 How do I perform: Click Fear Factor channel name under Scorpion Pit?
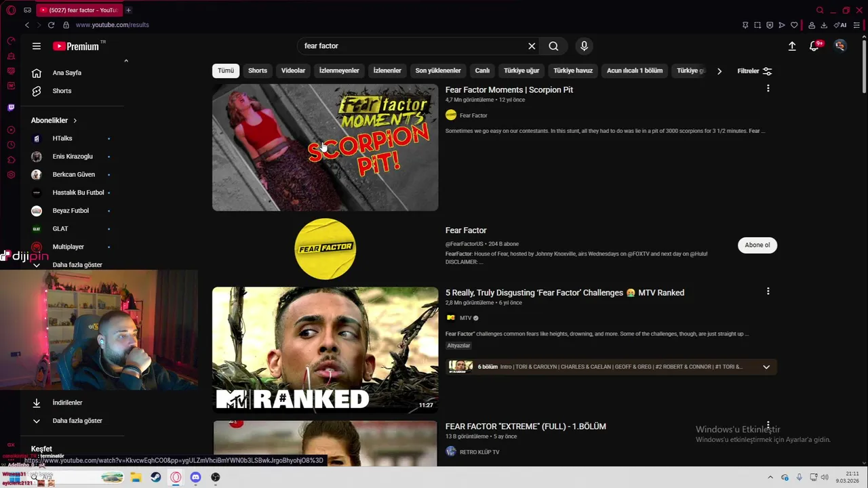pos(473,115)
